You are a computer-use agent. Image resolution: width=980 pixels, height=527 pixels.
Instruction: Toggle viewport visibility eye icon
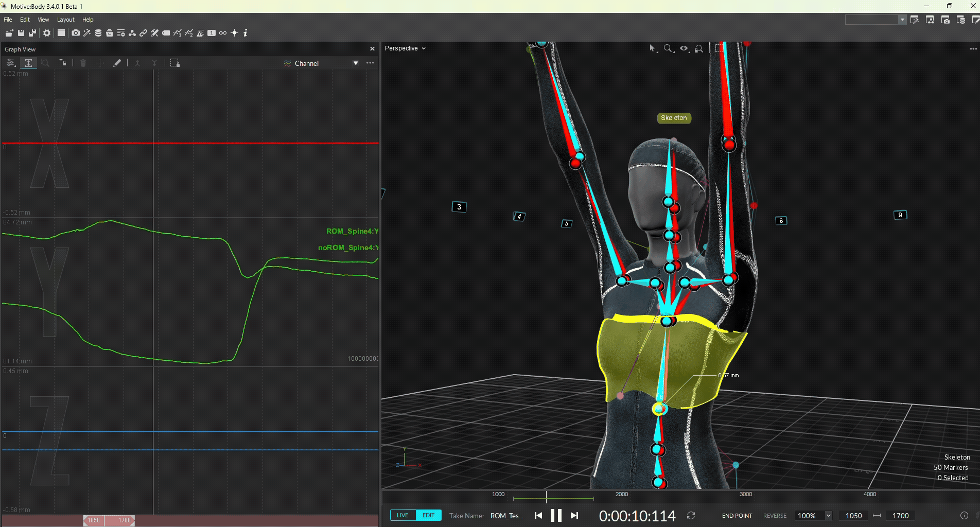click(x=684, y=48)
